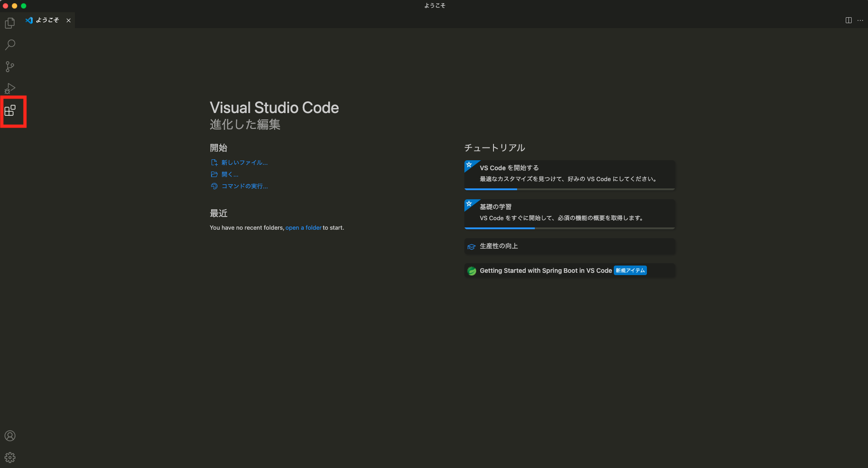
Task: Open the 基礎の学習 walkthrough
Action: tap(569, 214)
